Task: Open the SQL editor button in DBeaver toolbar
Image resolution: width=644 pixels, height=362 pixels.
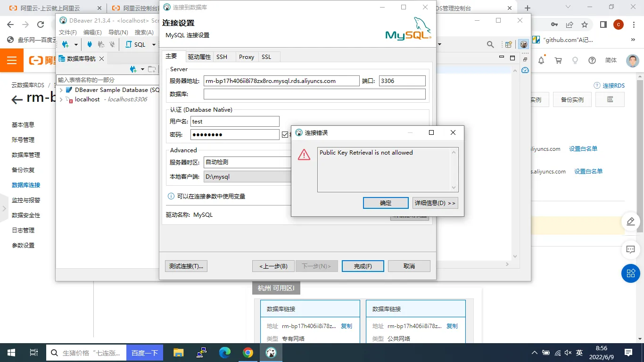Action: click(136, 44)
